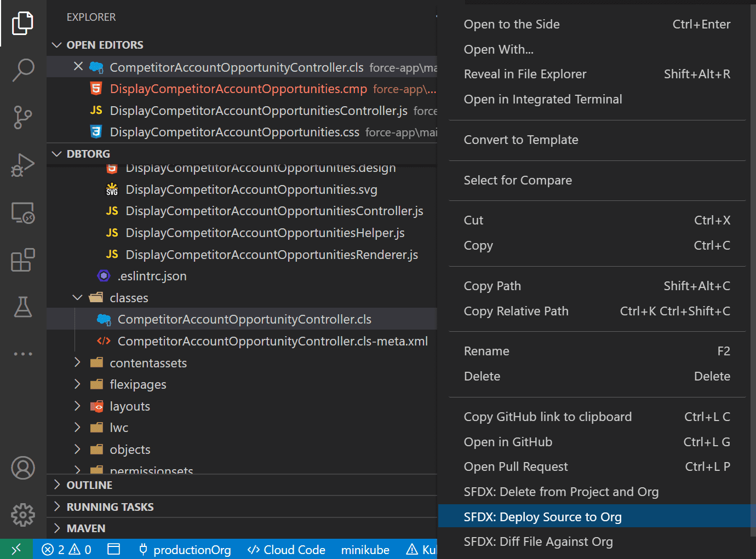Click the Cloud Code status bar item
Viewport: 756px width, 559px height.
(286, 549)
